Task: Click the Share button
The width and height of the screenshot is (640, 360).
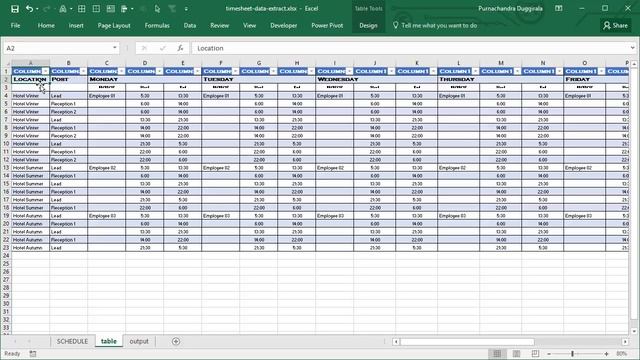Action: click(x=616, y=25)
